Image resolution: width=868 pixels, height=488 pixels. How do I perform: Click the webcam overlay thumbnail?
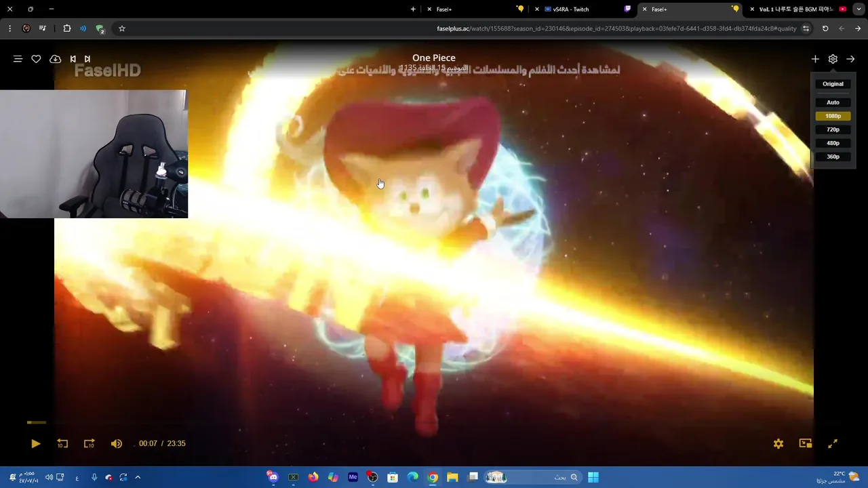[94, 154]
